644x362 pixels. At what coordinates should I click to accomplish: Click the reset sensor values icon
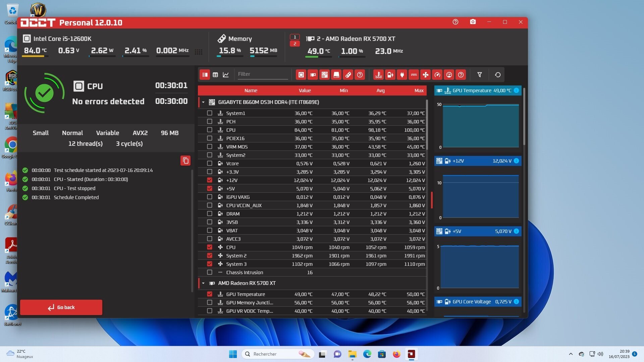pyautogui.click(x=498, y=75)
